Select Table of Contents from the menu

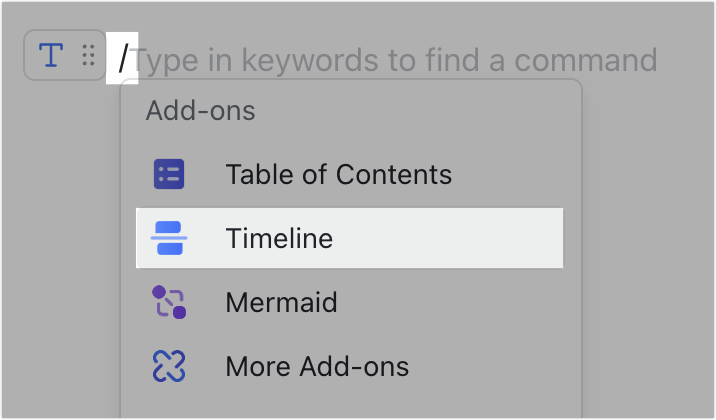pos(338,174)
